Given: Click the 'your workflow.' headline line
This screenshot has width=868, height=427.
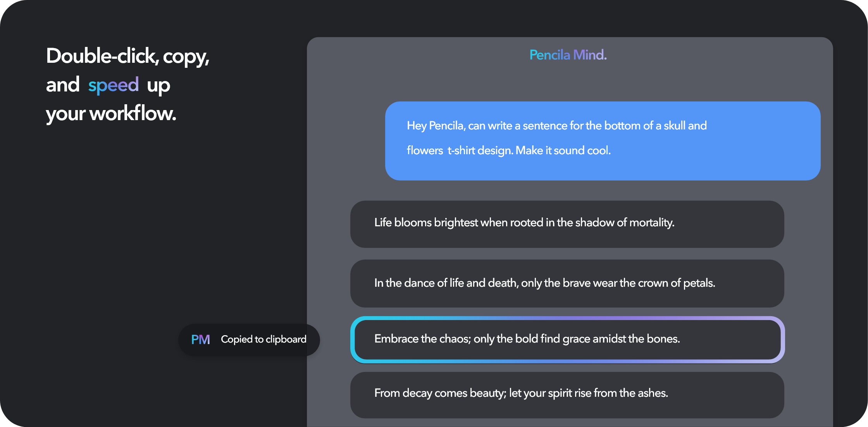Looking at the screenshot, I should pos(111,114).
